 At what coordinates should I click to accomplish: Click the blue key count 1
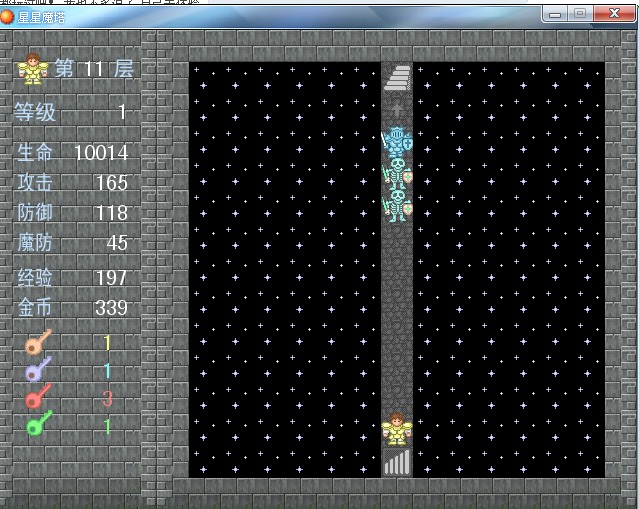pos(107,371)
